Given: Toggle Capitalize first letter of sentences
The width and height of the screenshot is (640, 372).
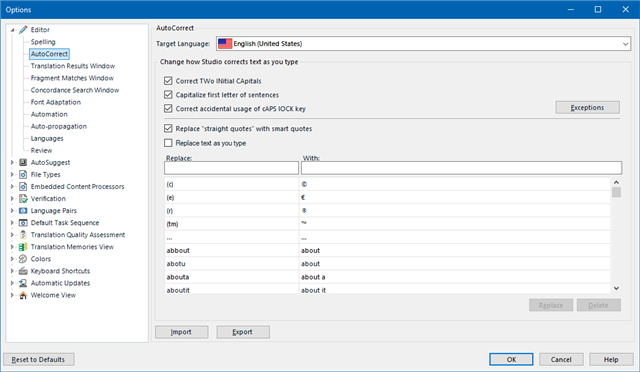Looking at the screenshot, I should [x=168, y=95].
